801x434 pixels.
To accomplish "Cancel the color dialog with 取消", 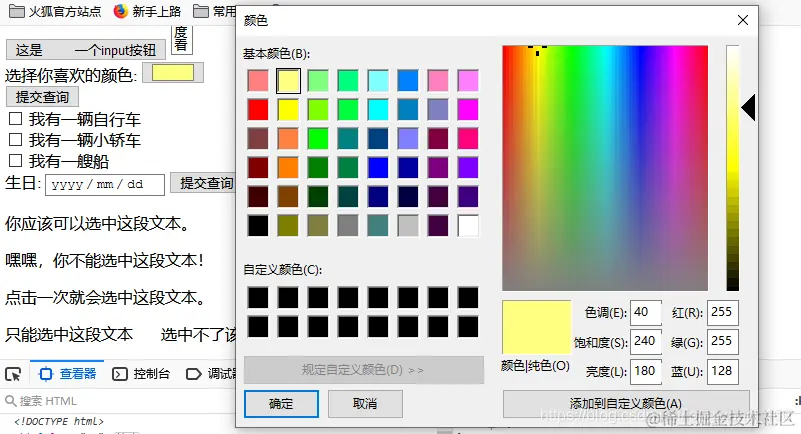I will [365, 404].
